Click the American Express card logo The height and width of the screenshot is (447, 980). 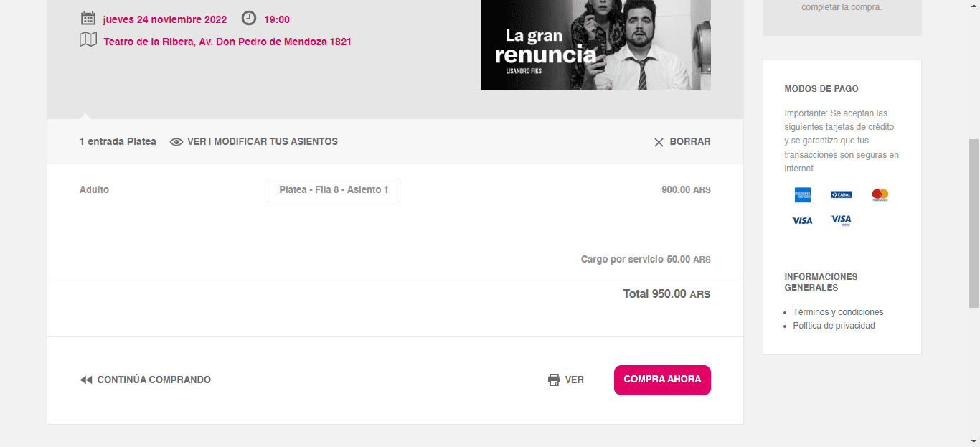[x=802, y=194]
